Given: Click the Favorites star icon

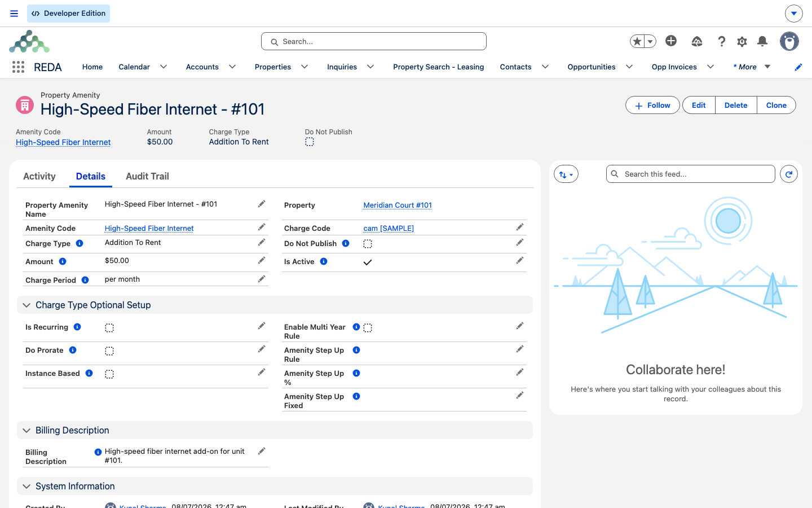Looking at the screenshot, I should point(637,41).
